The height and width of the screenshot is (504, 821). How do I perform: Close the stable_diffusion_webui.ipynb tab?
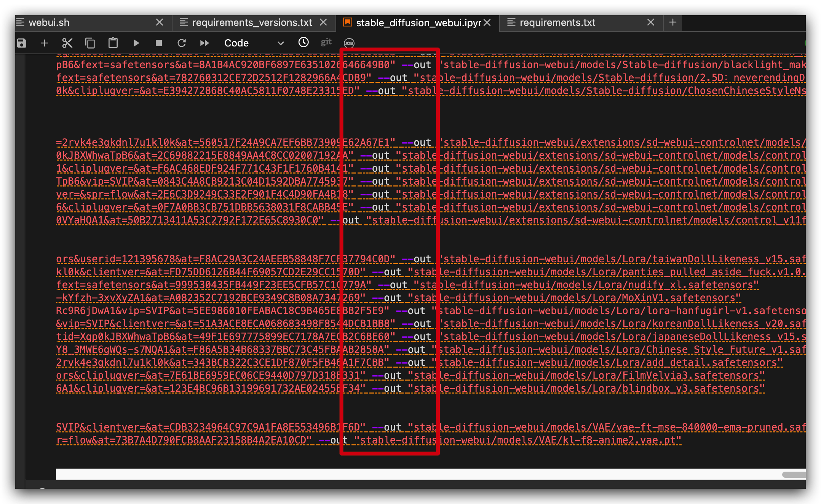pyautogui.click(x=487, y=22)
